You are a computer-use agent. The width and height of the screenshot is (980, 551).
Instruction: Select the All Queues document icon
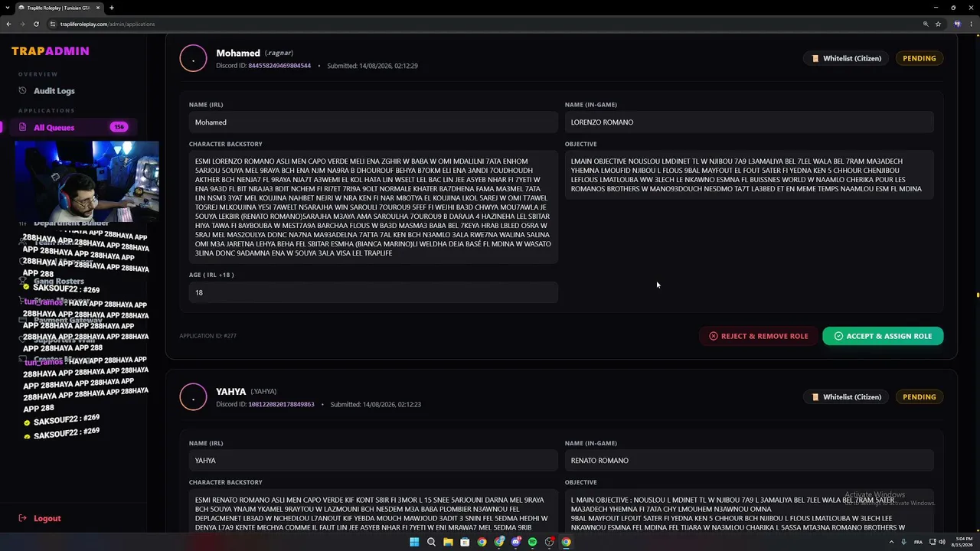(x=22, y=128)
